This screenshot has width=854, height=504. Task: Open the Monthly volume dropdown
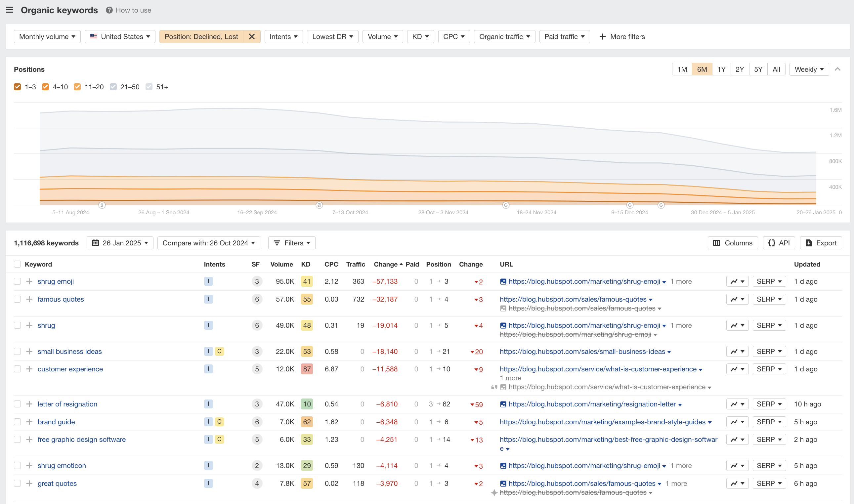(47, 37)
